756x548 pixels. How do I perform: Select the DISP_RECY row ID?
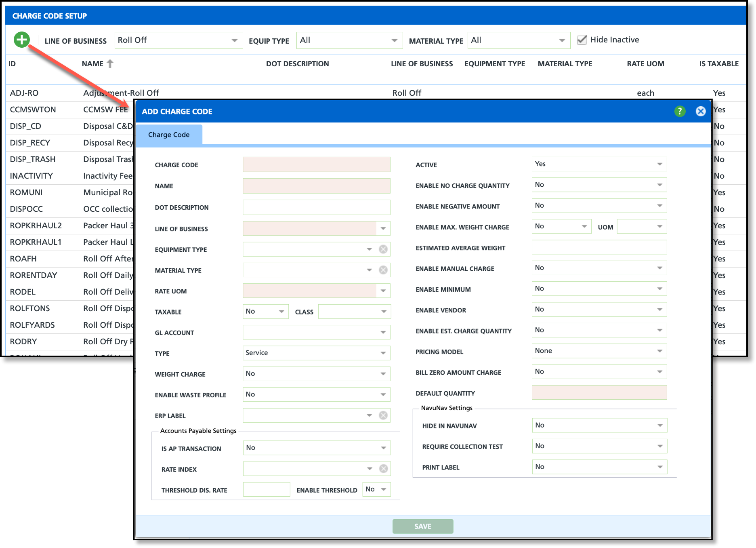[x=30, y=143]
